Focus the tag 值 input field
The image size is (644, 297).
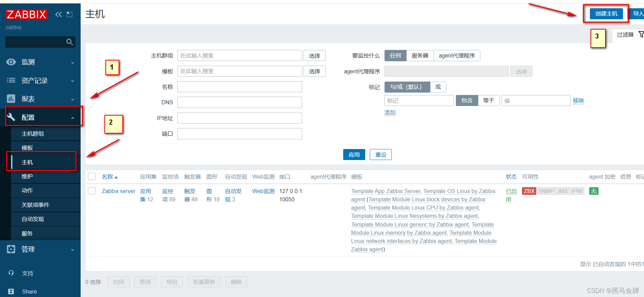[536, 100]
